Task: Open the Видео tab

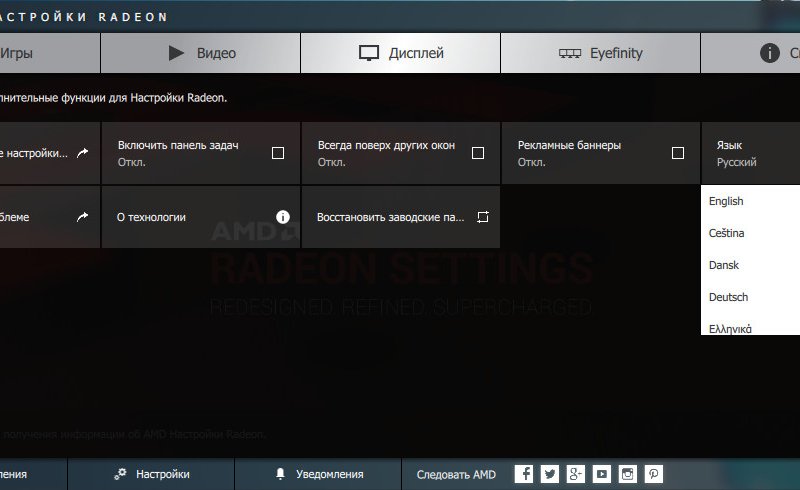Action: pos(201,53)
